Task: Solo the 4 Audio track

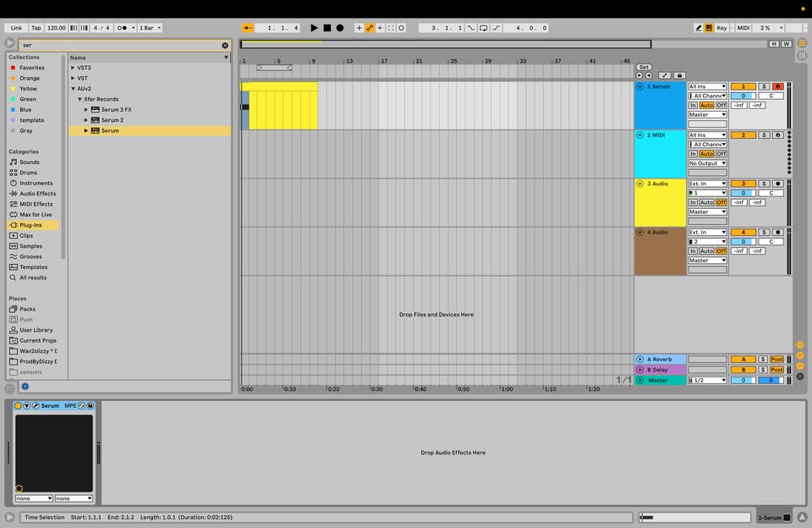Action: (764, 233)
